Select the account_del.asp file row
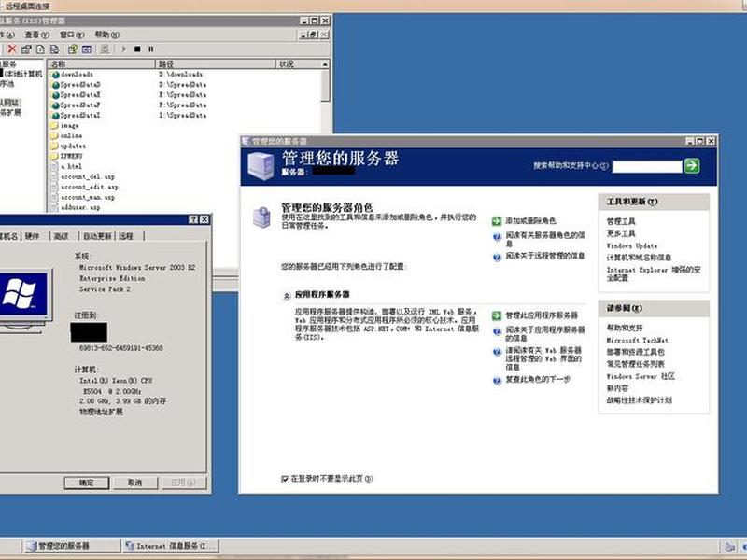This screenshot has width=747, height=560. 82,176
